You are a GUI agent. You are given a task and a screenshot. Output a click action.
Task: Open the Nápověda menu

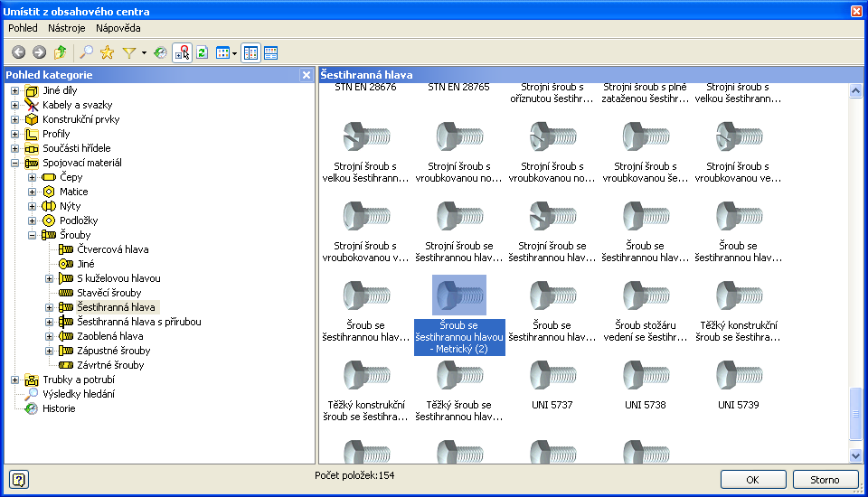tap(118, 28)
